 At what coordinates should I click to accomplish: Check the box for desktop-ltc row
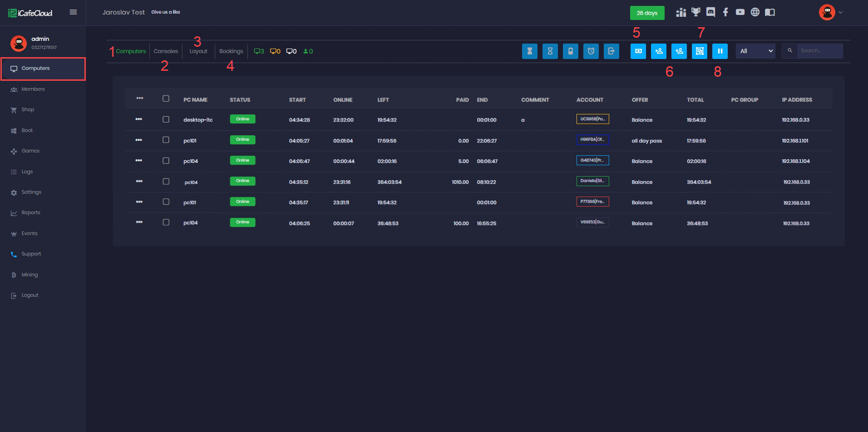[x=166, y=119]
